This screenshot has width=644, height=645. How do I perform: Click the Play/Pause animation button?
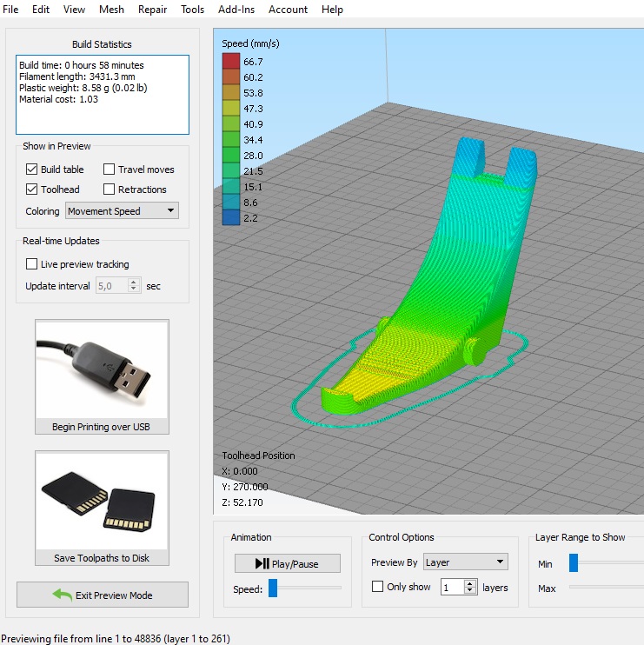tap(288, 563)
